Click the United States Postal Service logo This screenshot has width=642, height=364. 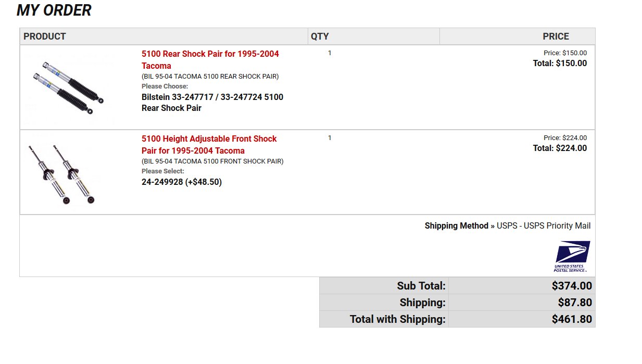click(572, 256)
